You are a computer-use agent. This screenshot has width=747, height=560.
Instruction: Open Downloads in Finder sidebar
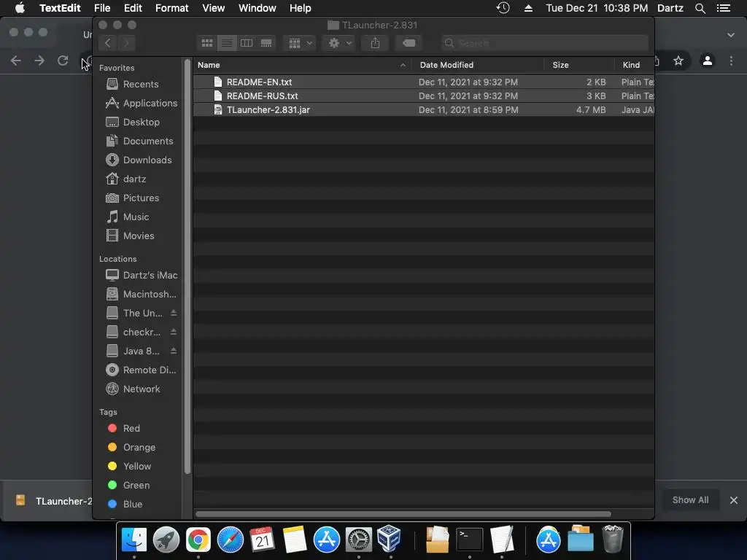tap(139, 160)
